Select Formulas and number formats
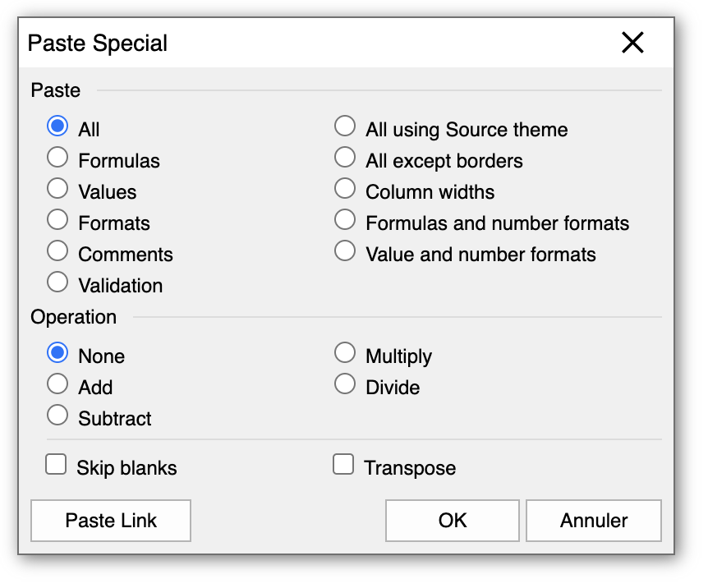Viewport: 708px width, 588px height. [345, 220]
